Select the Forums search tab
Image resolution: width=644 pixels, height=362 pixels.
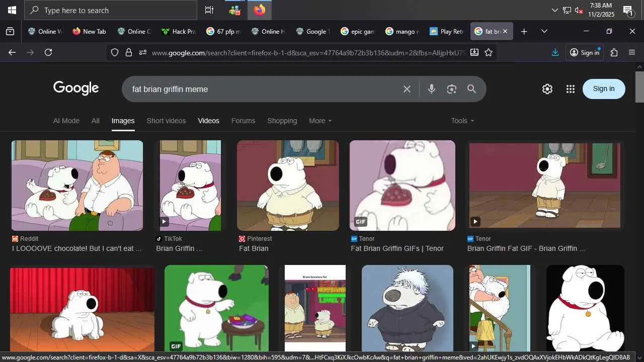coord(244,121)
